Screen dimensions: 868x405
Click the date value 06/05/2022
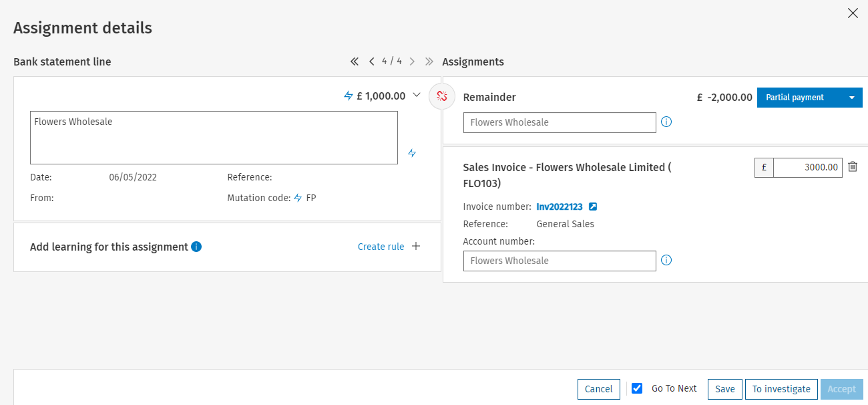point(133,177)
